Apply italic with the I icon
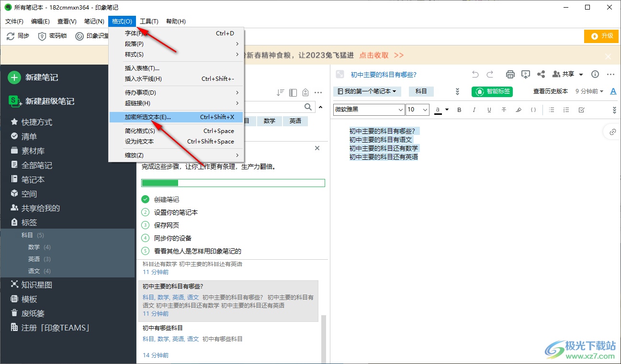Image resolution: width=621 pixels, height=364 pixels. pos(474,110)
